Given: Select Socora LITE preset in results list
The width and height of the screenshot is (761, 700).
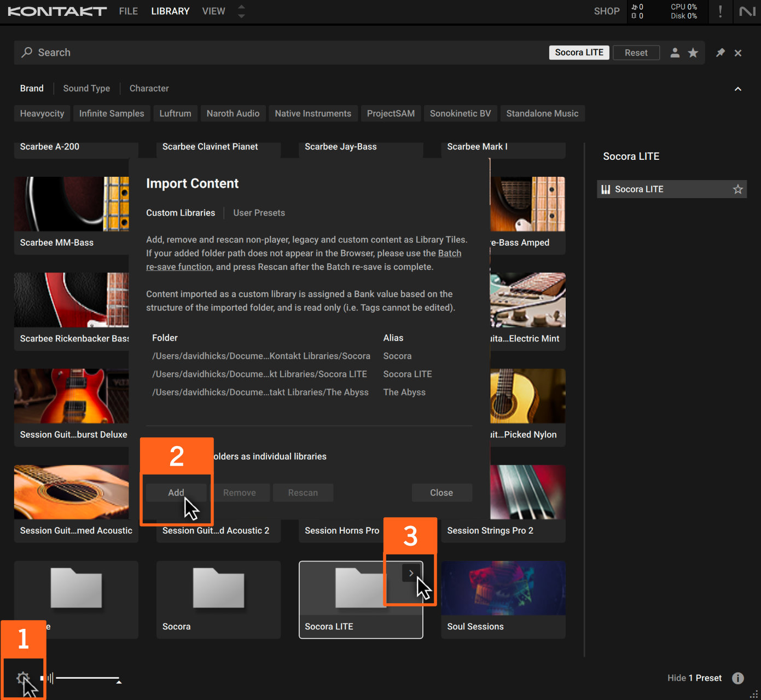Looking at the screenshot, I should [672, 189].
